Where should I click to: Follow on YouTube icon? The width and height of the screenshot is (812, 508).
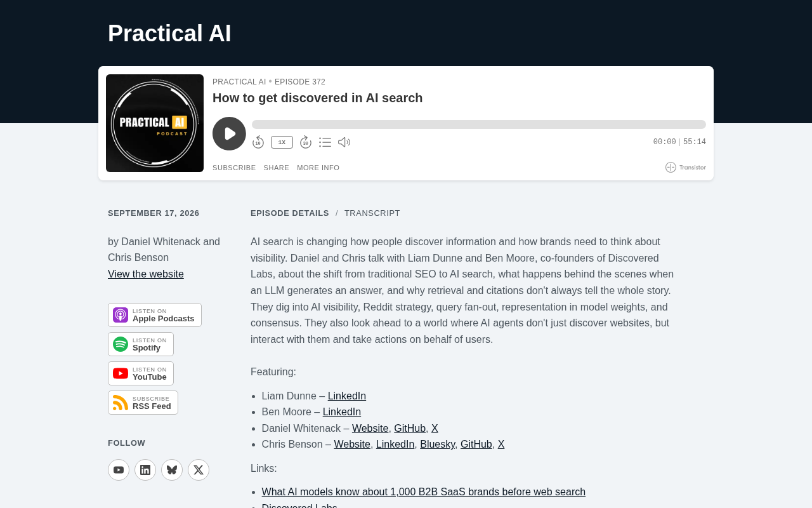[119, 470]
